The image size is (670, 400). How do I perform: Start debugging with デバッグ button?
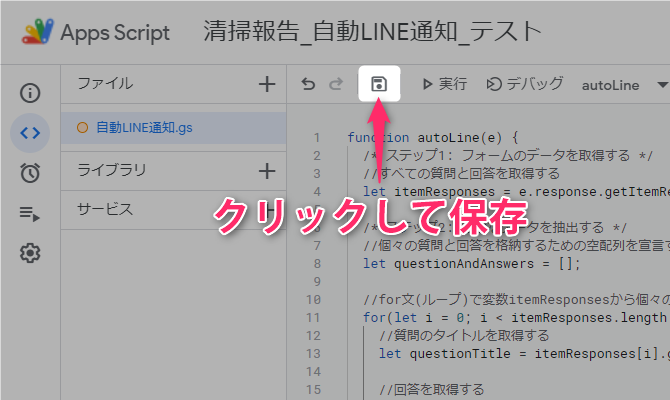click(525, 84)
